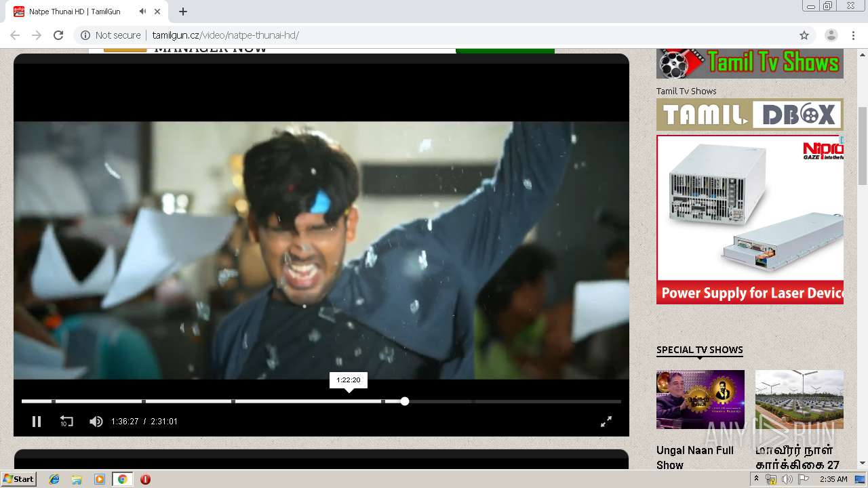The height and width of the screenshot is (488, 868).
Task: Click the page vertical scrollbar thumb
Action: point(863,146)
